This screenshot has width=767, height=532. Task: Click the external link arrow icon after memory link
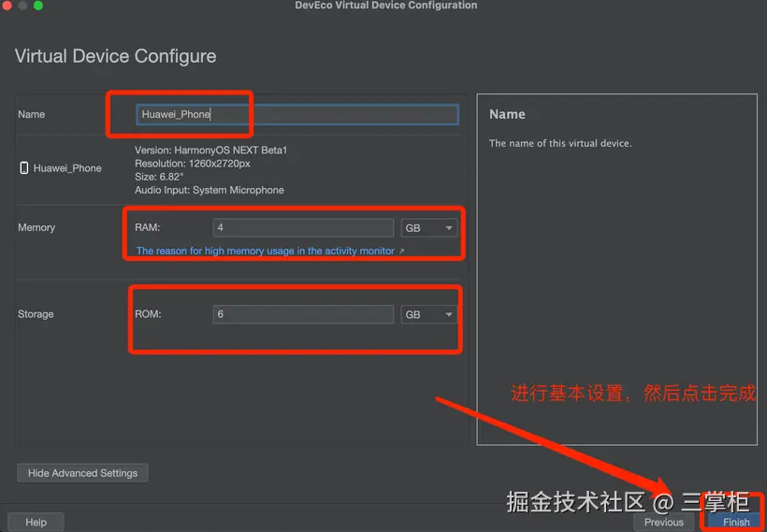(401, 251)
